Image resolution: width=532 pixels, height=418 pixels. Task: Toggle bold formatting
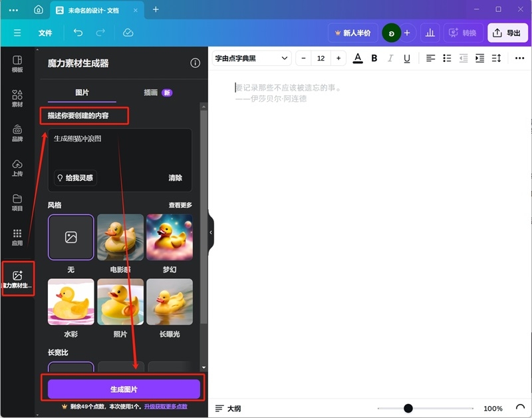coord(374,58)
